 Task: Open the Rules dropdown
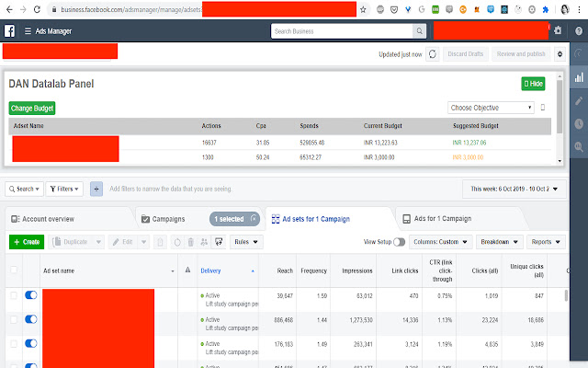[x=246, y=242]
